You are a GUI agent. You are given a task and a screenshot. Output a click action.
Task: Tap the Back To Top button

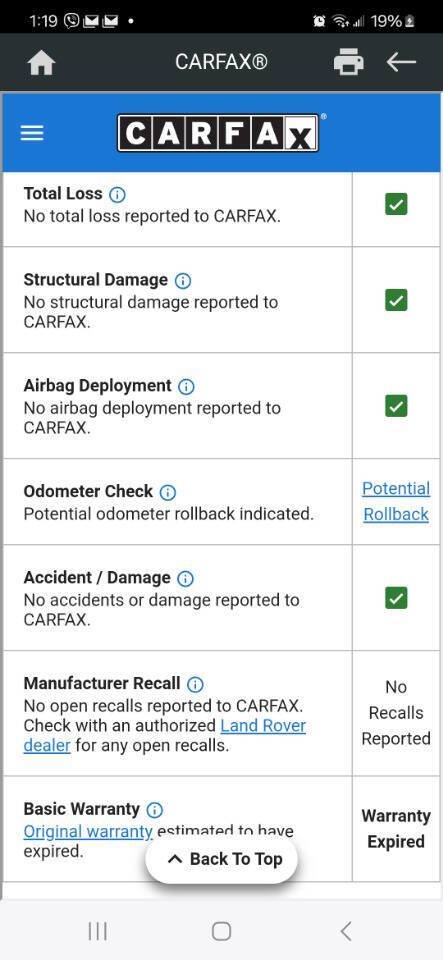click(222, 859)
